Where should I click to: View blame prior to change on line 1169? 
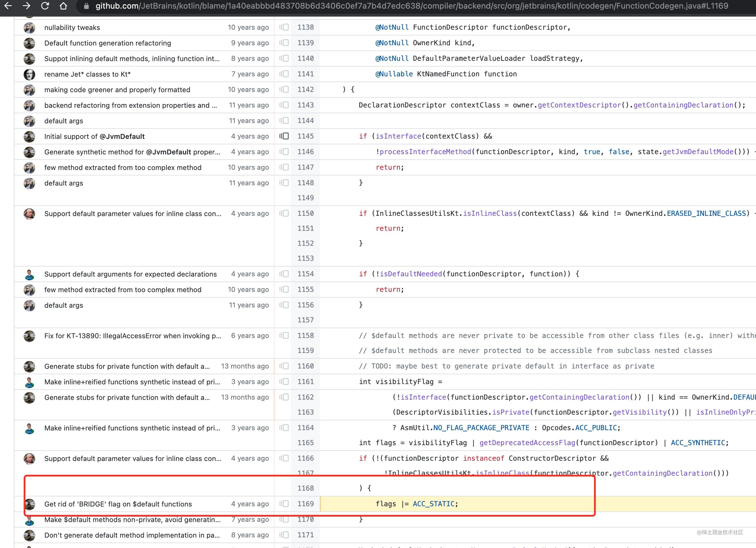tap(284, 504)
